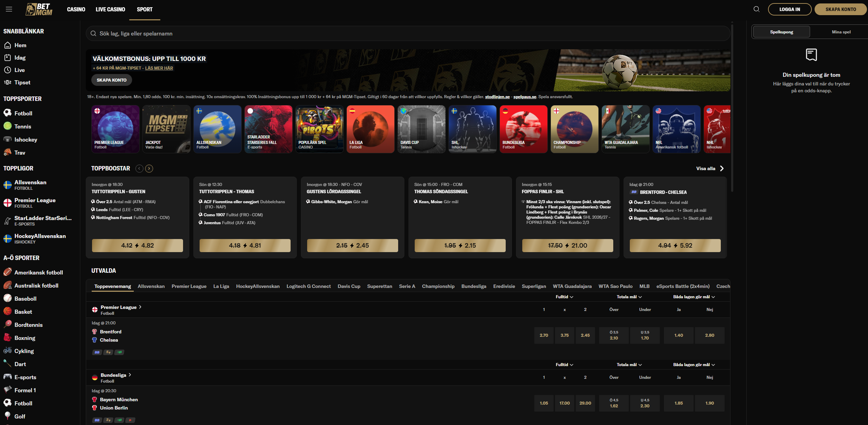Open La Liga Fotboll thumbnail

(x=370, y=129)
